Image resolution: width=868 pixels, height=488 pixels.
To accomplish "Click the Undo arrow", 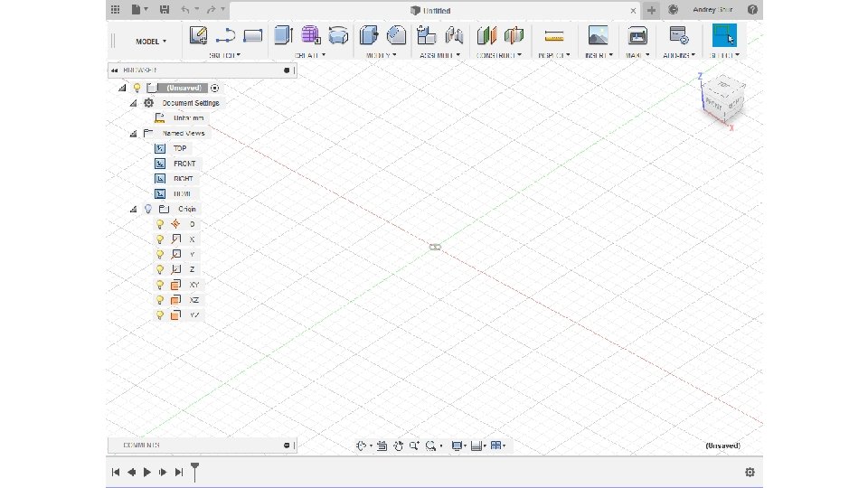I will tap(184, 9).
